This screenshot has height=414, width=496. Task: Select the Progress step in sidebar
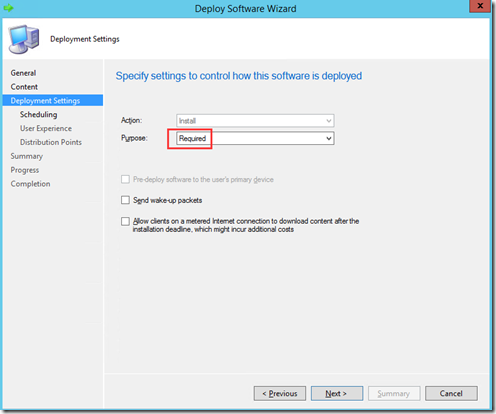25,170
